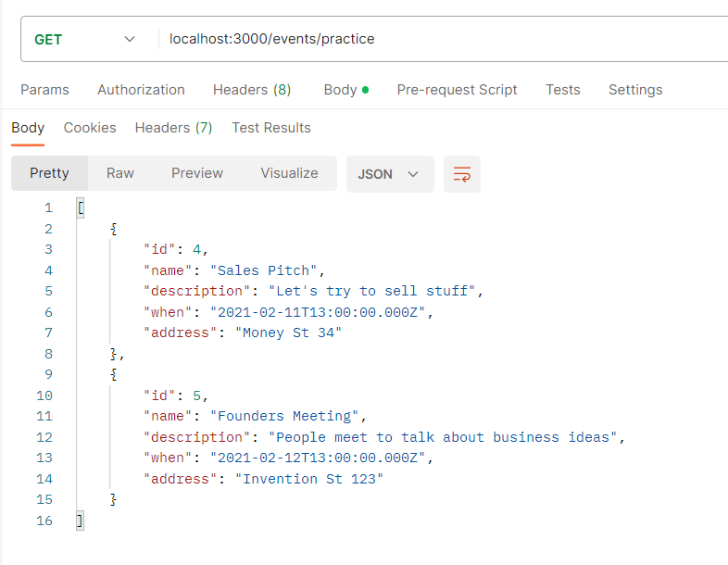Screen dimensions: 728x565
Task: Go to the Tests tab
Action: pos(562,90)
